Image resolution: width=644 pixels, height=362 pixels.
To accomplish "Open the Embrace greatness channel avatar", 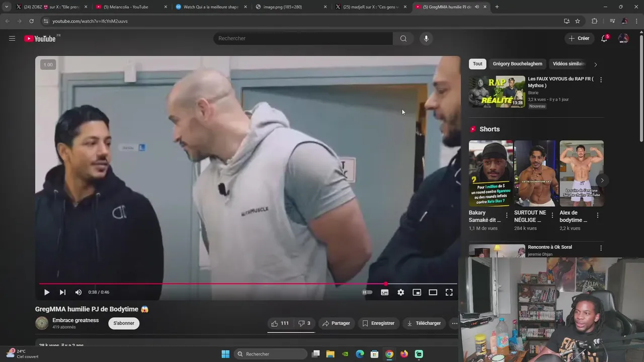I will pyautogui.click(x=42, y=323).
